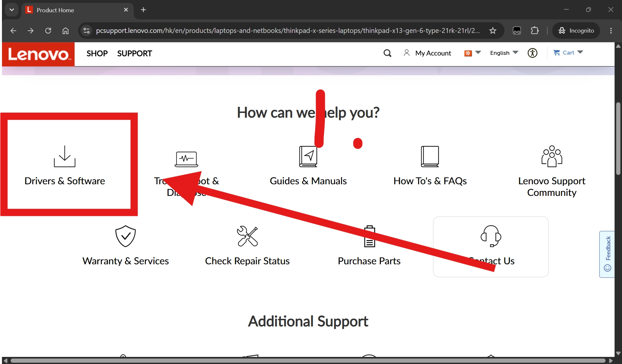622x364 pixels.
Task: Open Drivers & Software
Action: (65, 181)
